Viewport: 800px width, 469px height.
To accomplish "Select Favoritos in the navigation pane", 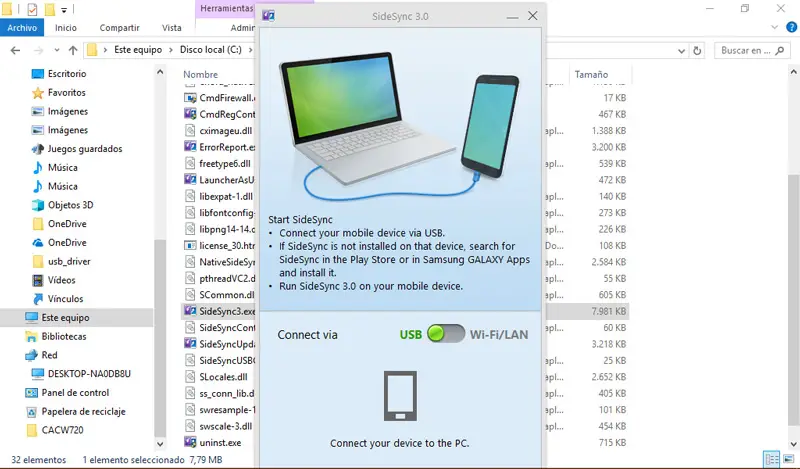I will click(x=66, y=92).
